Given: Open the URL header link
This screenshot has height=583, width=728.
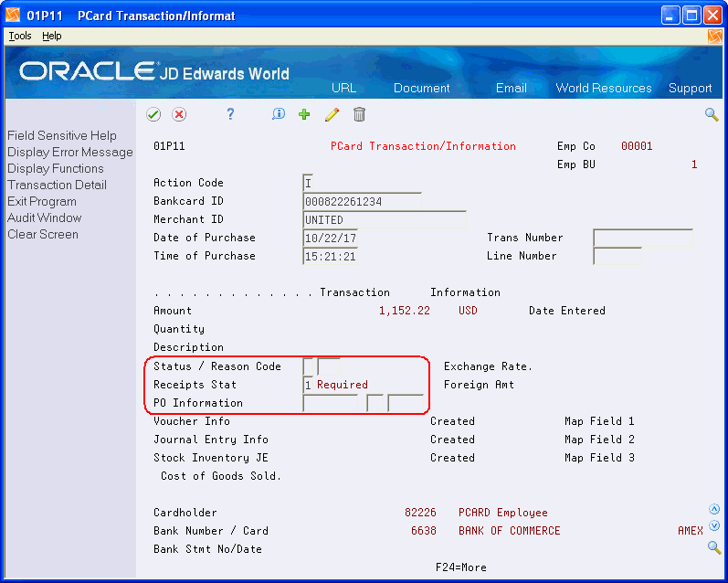Looking at the screenshot, I should point(343,89).
